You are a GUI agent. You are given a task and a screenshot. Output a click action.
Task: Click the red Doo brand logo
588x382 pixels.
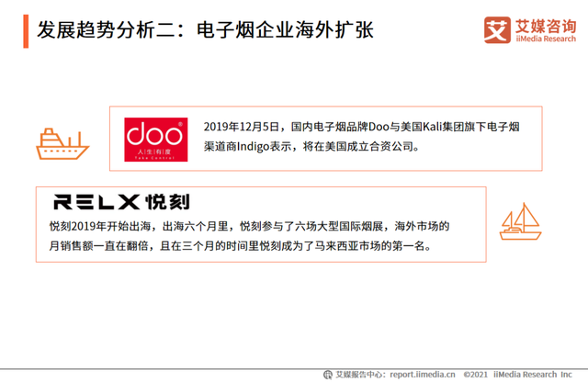pyautogui.click(x=154, y=139)
